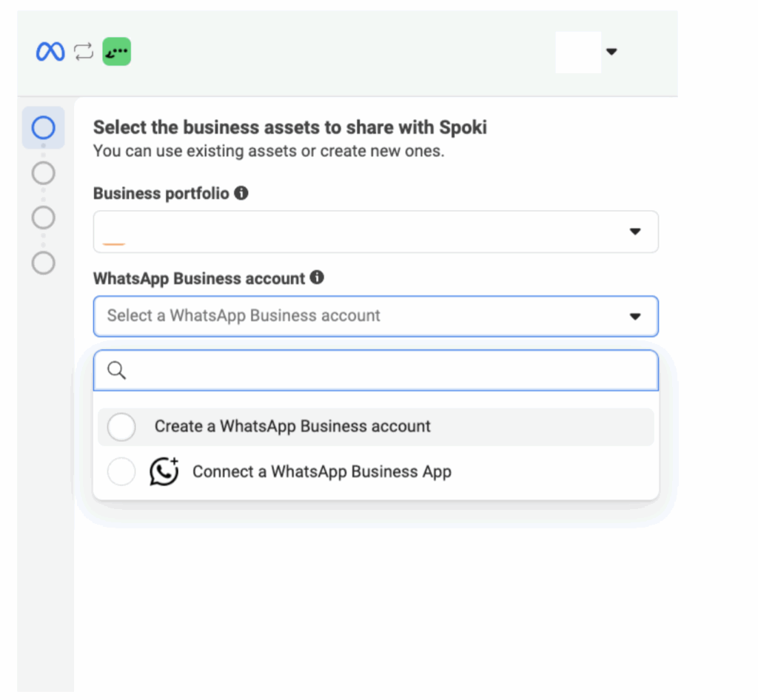
Task: Click the Meta logo icon
Action: tap(50, 52)
